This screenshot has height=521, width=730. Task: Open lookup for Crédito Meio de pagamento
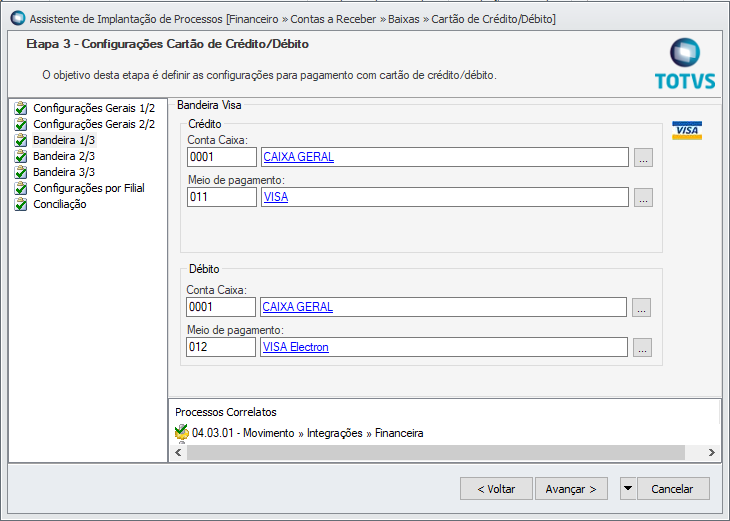[643, 198]
